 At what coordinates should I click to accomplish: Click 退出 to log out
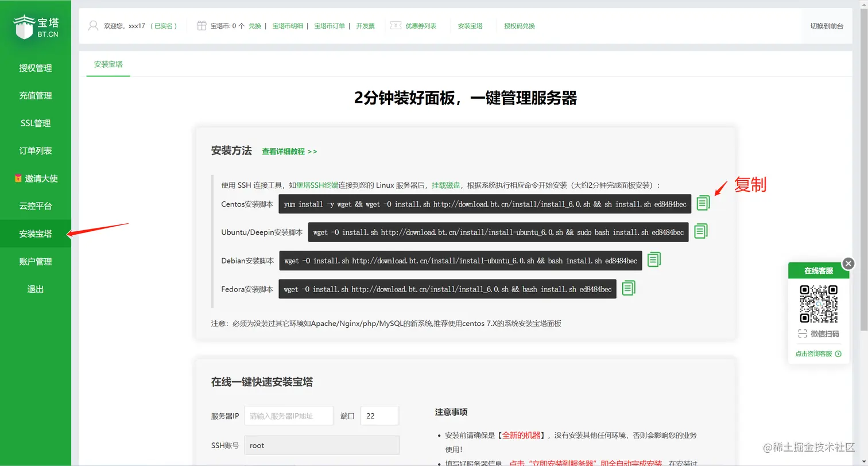point(36,289)
